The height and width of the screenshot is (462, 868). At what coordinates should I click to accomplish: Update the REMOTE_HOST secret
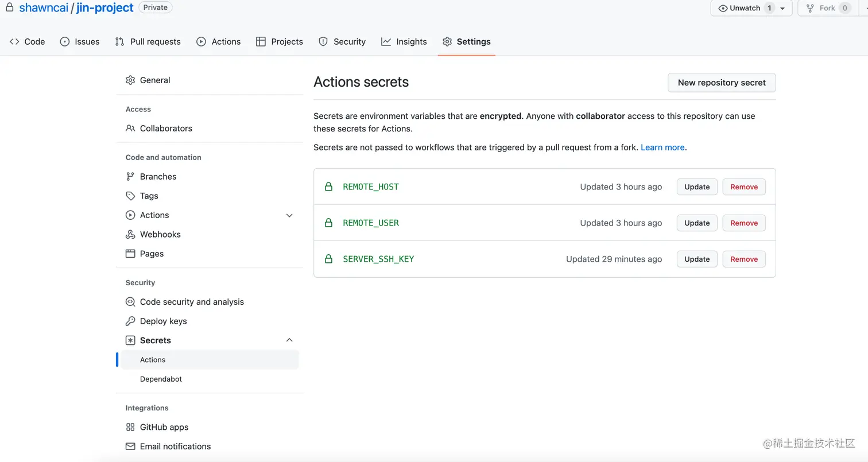click(697, 187)
